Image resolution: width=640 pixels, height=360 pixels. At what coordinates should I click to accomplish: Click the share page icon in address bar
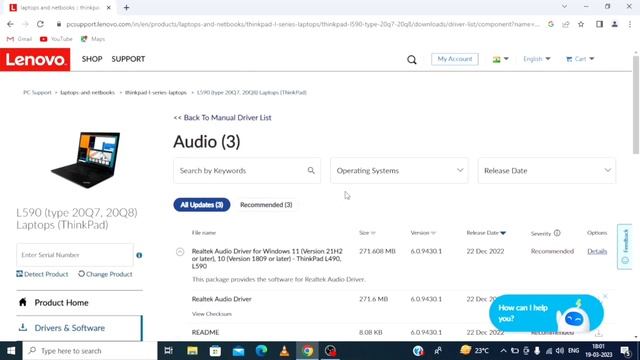(566, 24)
